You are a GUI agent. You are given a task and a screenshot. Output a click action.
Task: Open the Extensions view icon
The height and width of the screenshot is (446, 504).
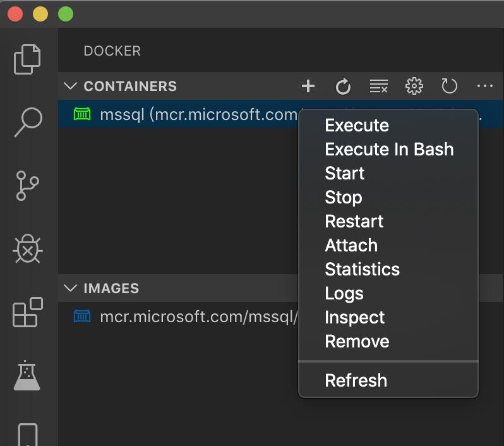28,312
